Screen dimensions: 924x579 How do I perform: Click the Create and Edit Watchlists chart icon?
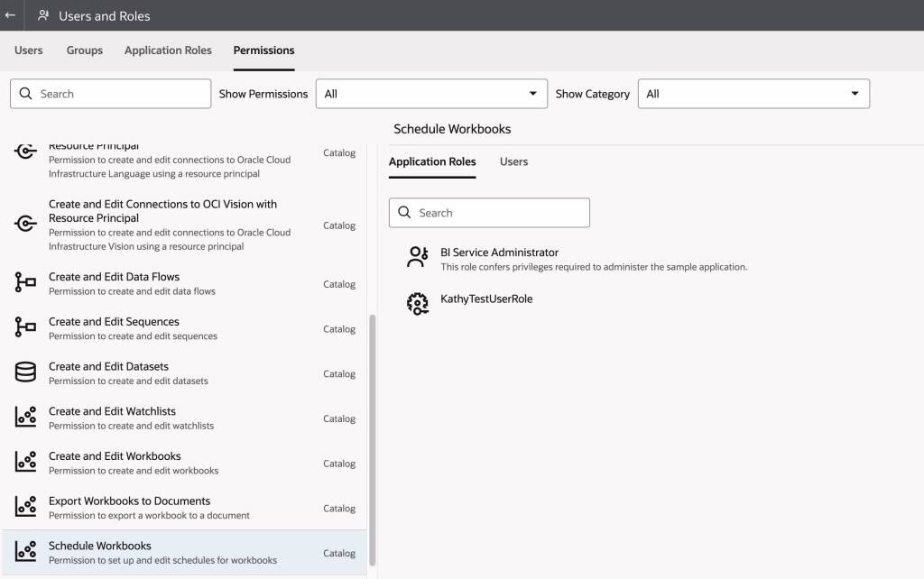25,418
